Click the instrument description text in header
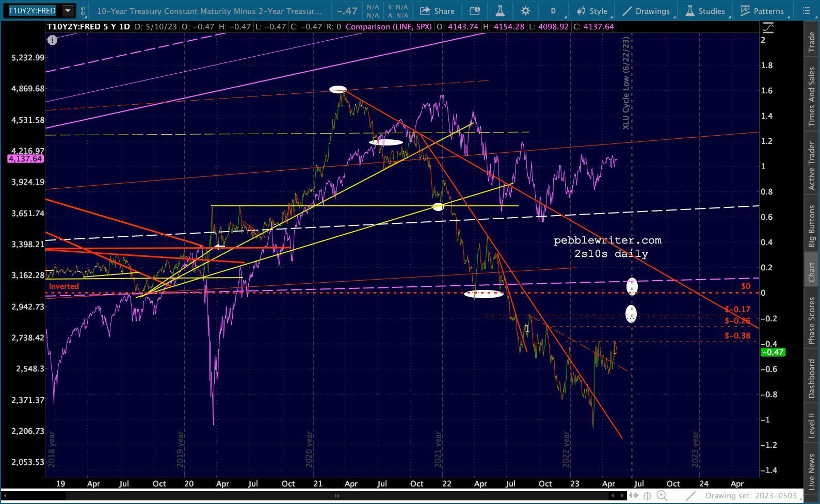This screenshot has height=504, width=820. coord(209,11)
